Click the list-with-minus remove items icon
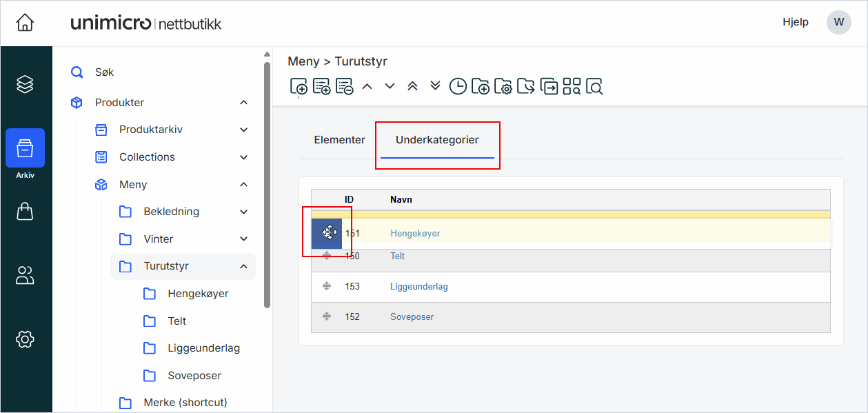 pyautogui.click(x=344, y=86)
